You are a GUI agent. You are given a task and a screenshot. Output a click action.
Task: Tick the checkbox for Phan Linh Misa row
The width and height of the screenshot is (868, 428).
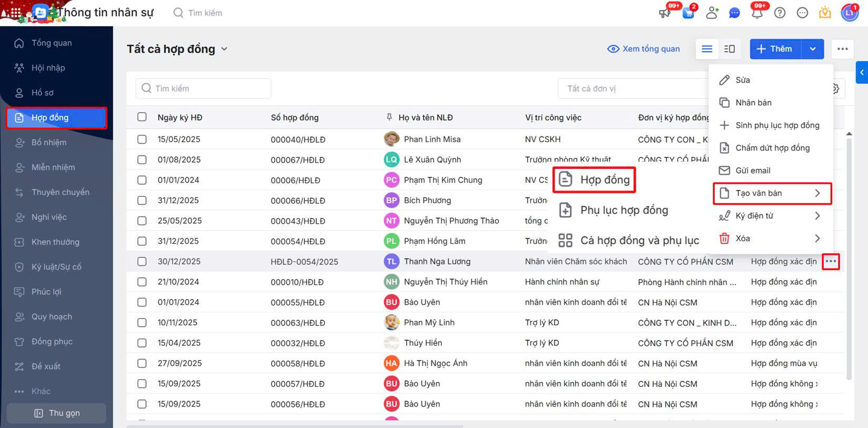142,140
